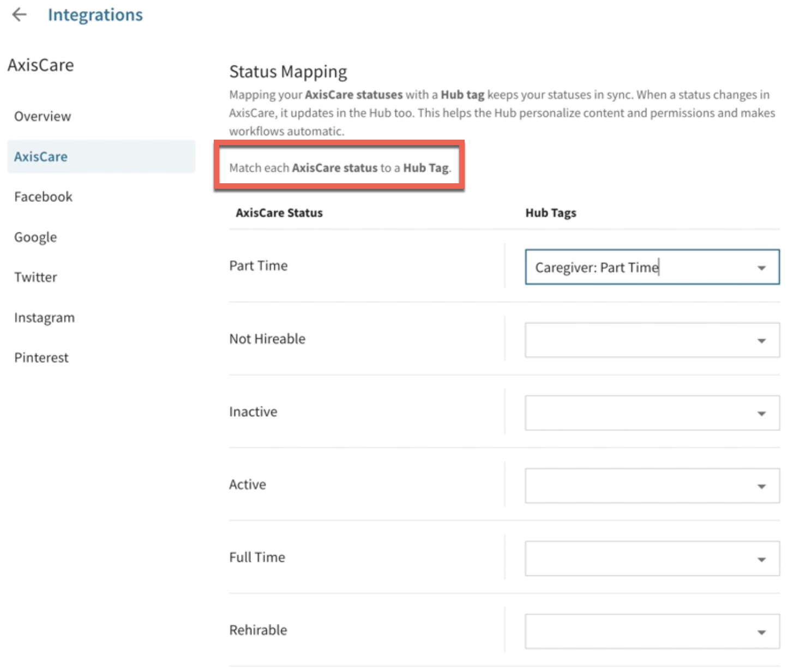
Task: Click the Rehirable status label
Action: (x=258, y=630)
